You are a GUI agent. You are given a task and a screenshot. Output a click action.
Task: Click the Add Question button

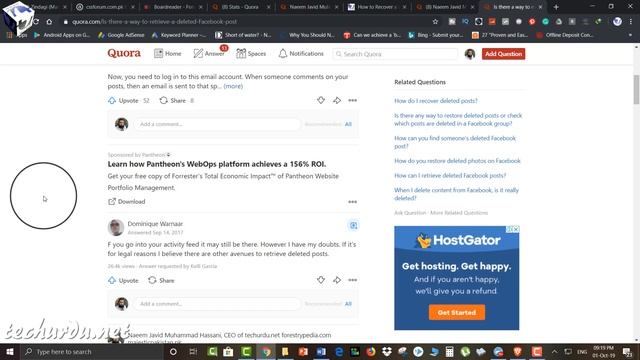503,54
